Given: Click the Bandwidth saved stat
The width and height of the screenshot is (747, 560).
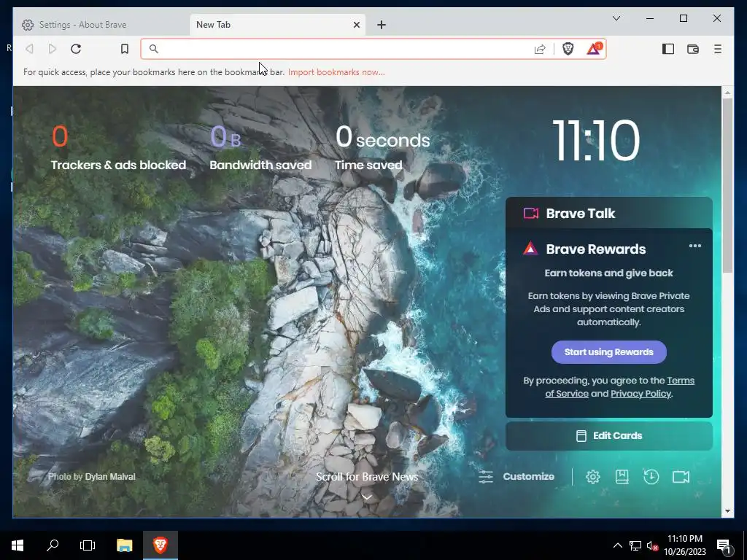Looking at the screenshot, I should tap(260, 147).
